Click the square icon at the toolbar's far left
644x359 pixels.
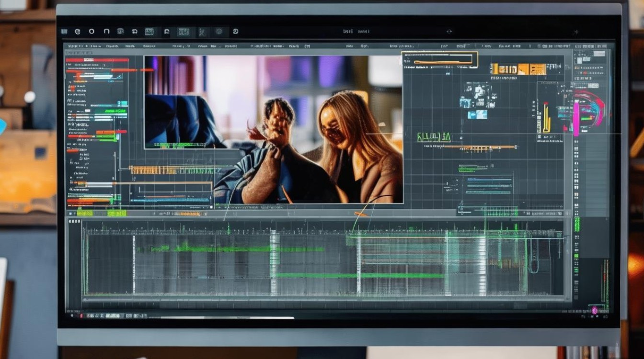(x=64, y=32)
